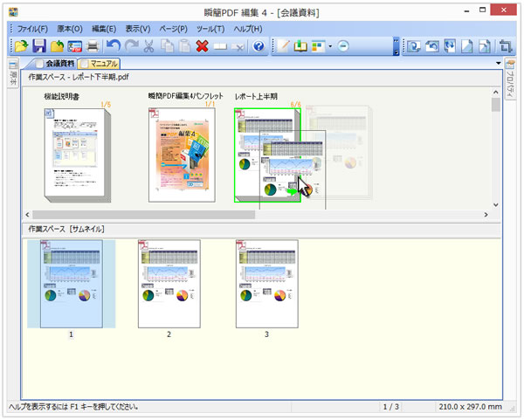Click the grayed-out Redo arrow
Image resolution: width=524 pixels, height=420 pixels.
coord(131,45)
